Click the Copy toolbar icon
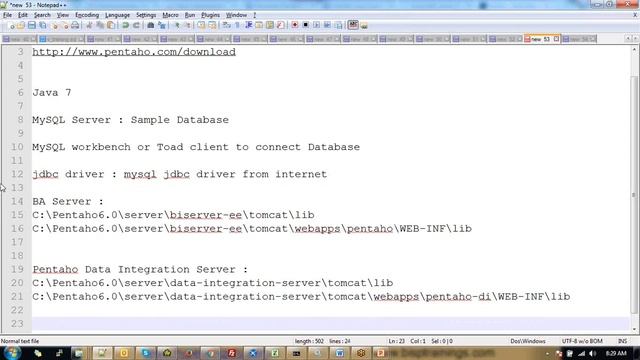The width and height of the screenshot is (640, 360). coord(100,25)
